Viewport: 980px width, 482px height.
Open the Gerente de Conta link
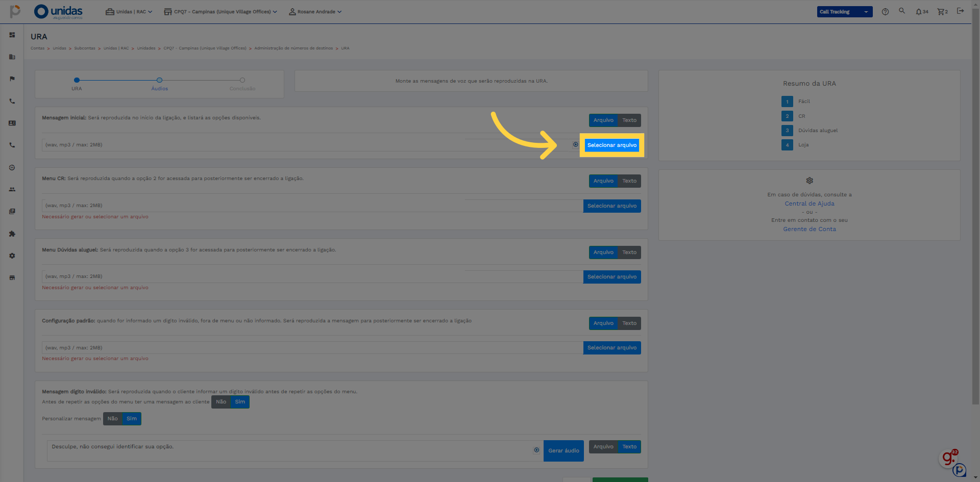[810, 229]
